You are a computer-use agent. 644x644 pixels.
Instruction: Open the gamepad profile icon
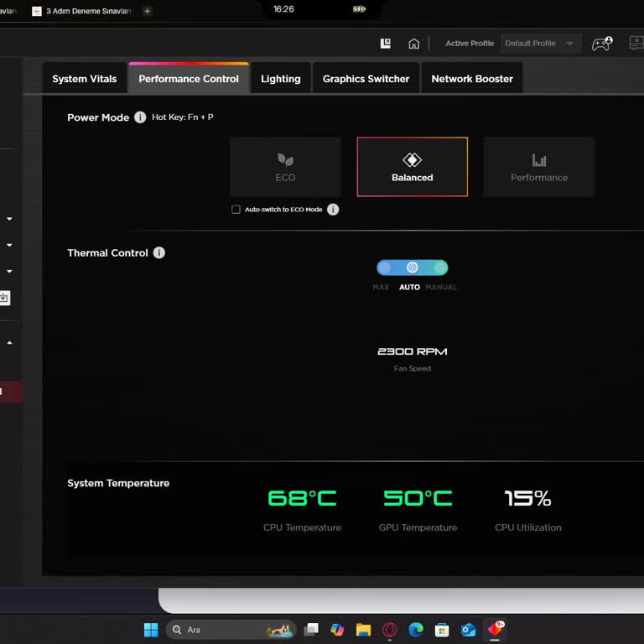[x=601, y=44]
